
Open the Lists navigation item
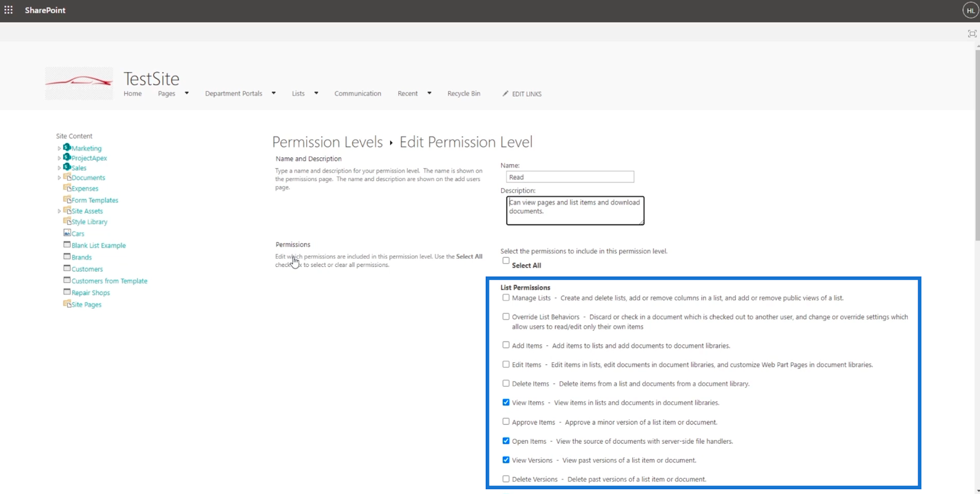coord(298,94)
